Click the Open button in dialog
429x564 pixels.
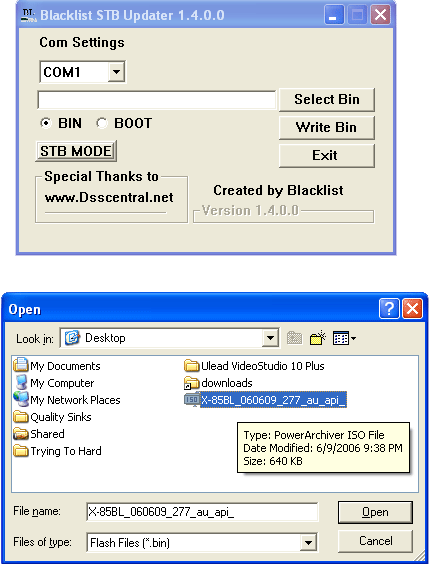pos(375,512)
